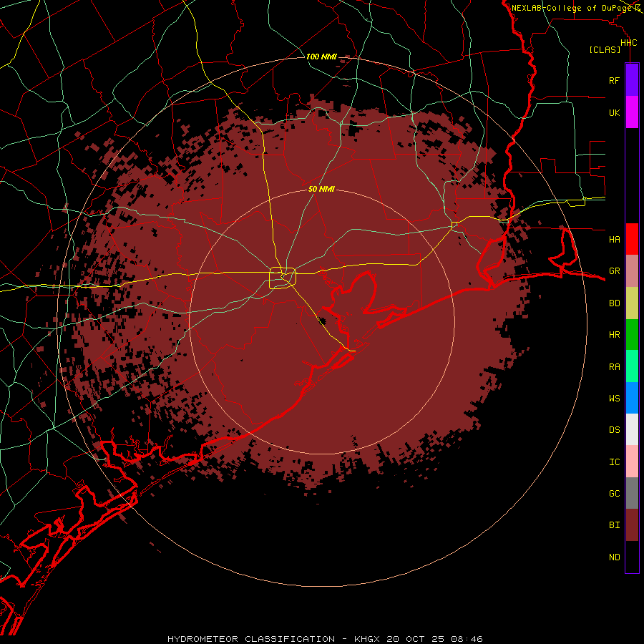Click the HA red legend swatch

pos(632,239)
